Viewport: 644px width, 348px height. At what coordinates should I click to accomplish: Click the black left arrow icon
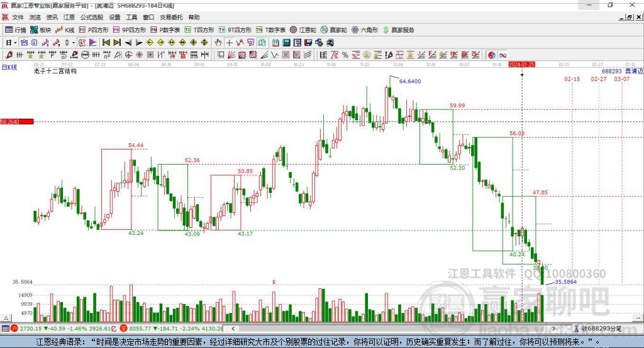pyautogui.click(x=128, y=43)
